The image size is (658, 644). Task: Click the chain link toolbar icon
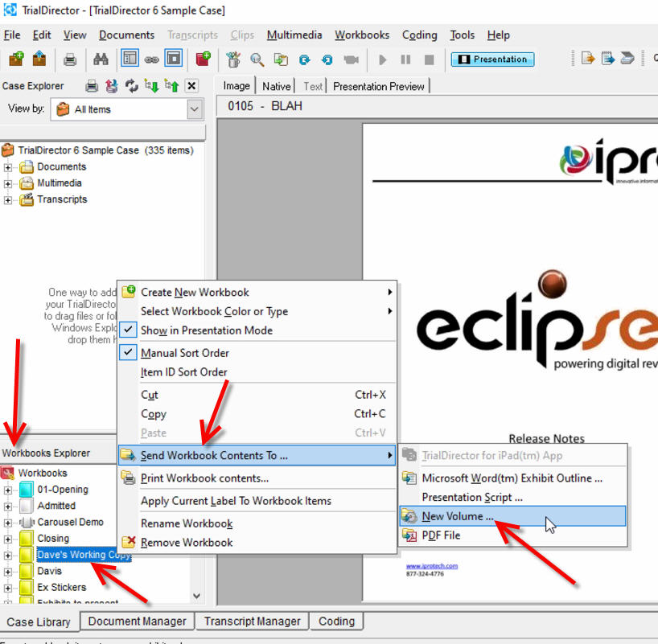point(151,60)
